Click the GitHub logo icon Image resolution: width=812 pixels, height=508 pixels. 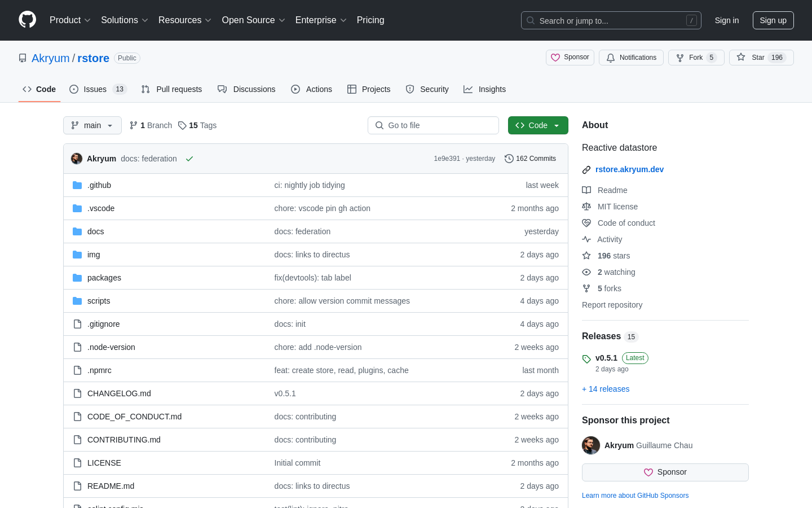pos(27,20)
